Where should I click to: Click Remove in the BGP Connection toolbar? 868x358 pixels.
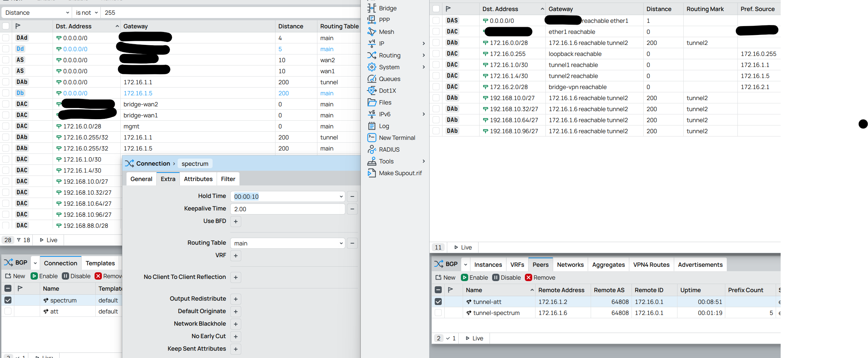pos(108,276)
